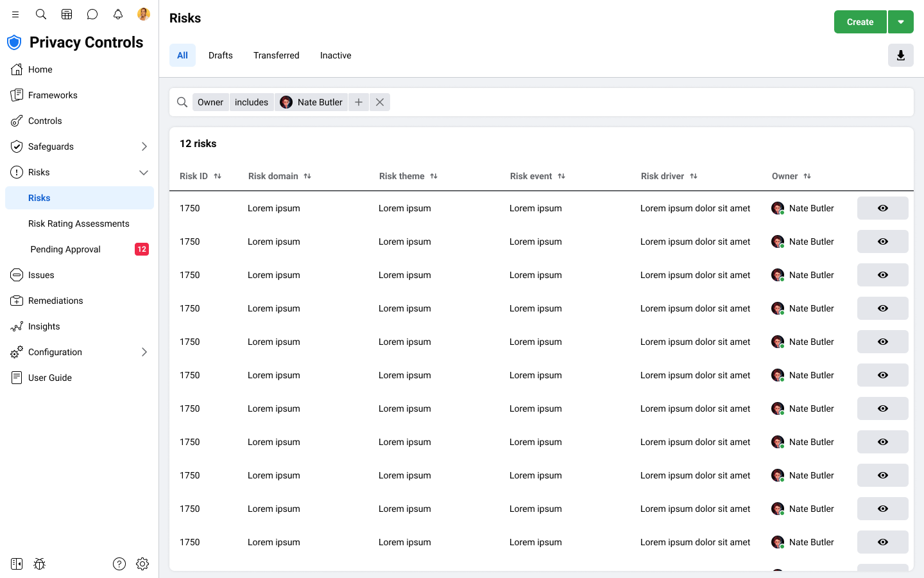Expand the Configuration section chevron
This screenshot has width=924, height=578.
(x=144, y=352)
